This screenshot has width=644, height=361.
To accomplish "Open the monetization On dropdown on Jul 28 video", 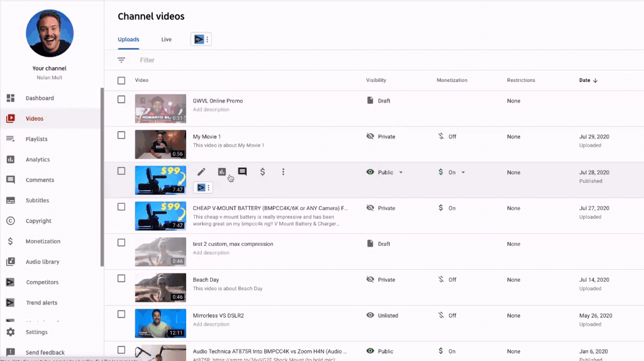I will tap(463, 172).
